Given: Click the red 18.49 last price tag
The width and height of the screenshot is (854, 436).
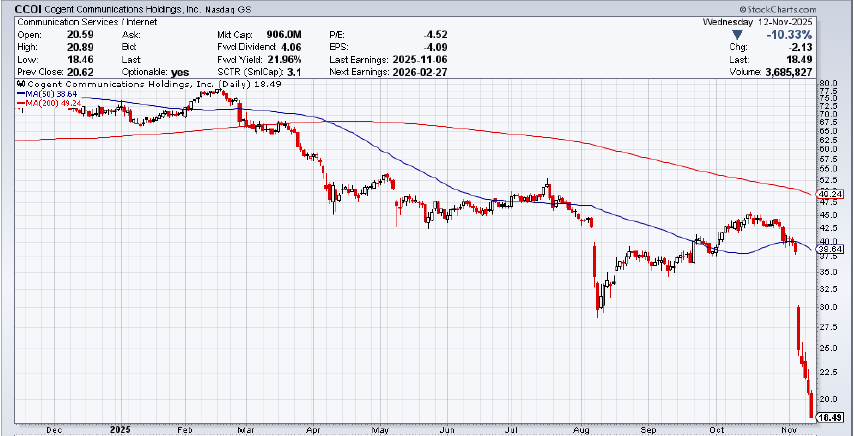Looking at the screenshot, I should (x=831, y=418).
